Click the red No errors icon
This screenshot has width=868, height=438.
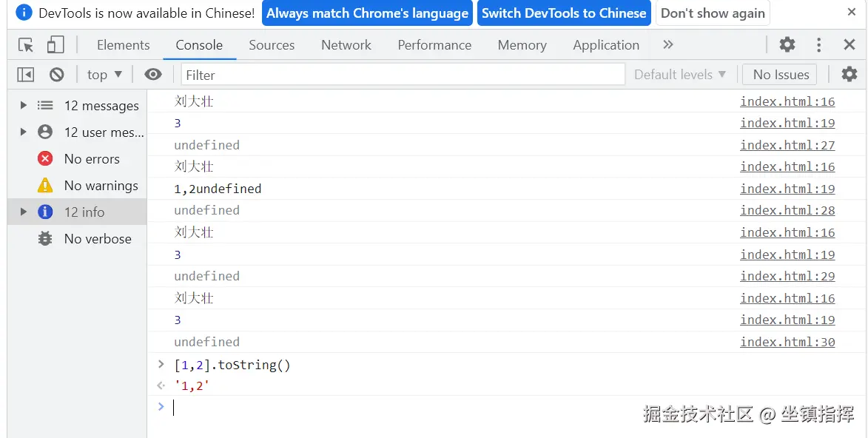[45, 159]
